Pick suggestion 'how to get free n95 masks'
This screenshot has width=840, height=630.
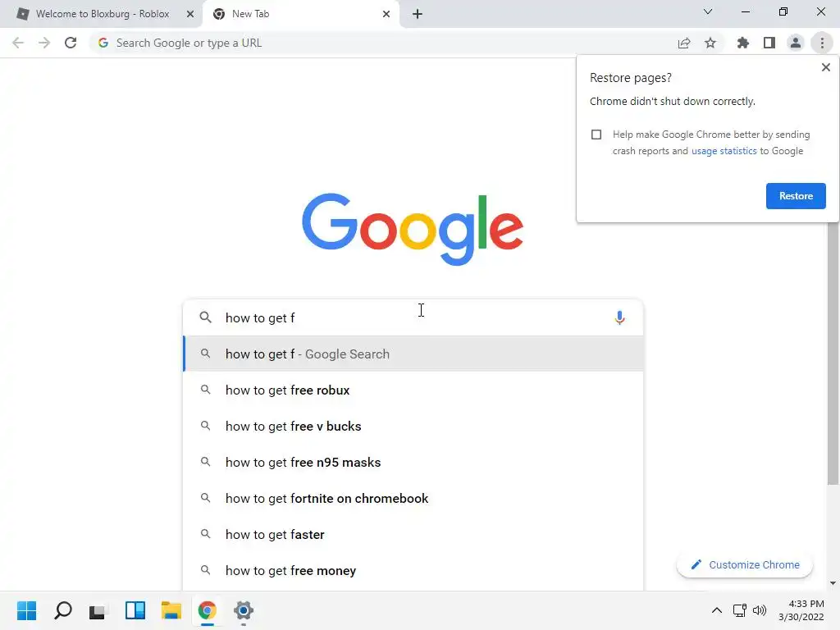pyautogui.click(x=413, y=463)
